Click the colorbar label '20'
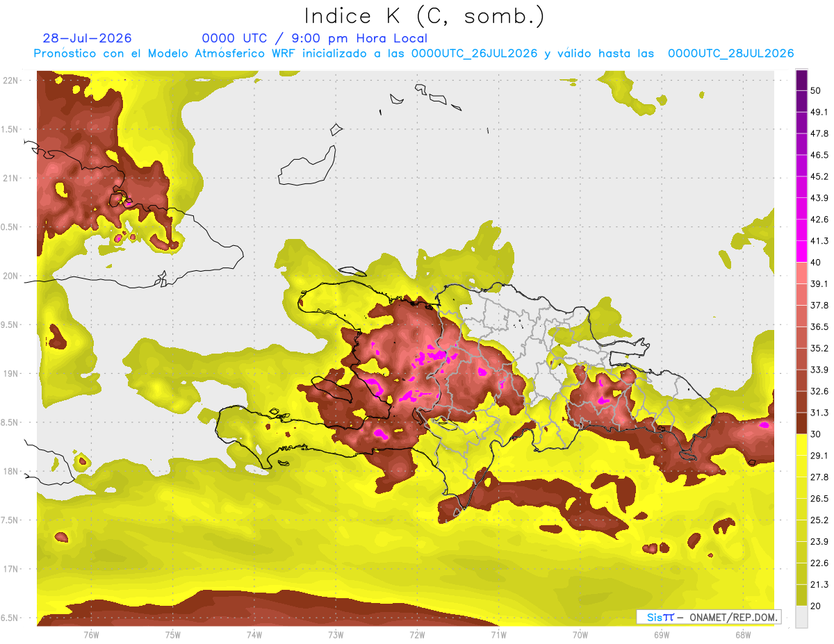 click(x=817, y=606)
